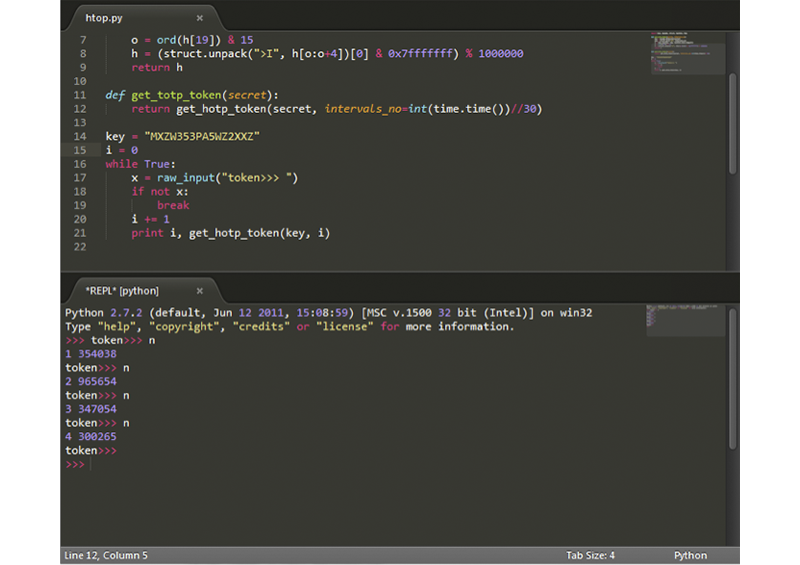Image resolution: width=800 pixels, height=565 pixels.
Task: Click the Python 2.7.2 version banner line
Action: (x=329, y=312)
